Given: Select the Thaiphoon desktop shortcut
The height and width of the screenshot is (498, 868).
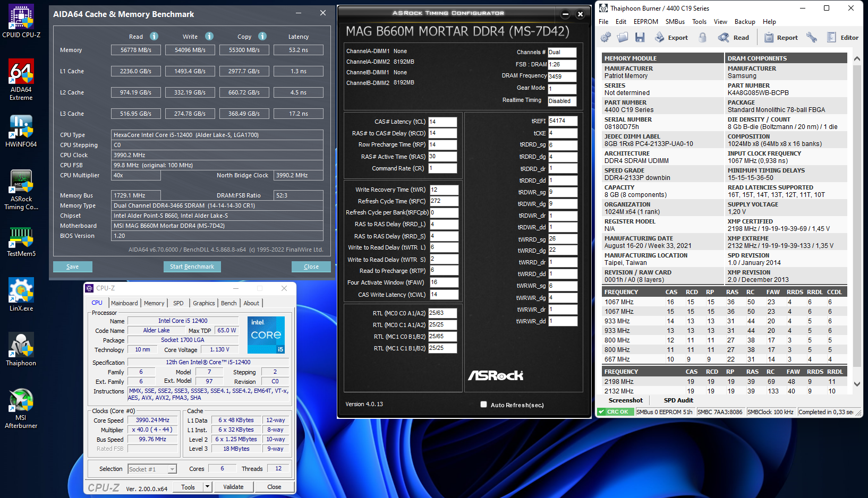Looking at the screenshot, I should click(x=21, y=349).
